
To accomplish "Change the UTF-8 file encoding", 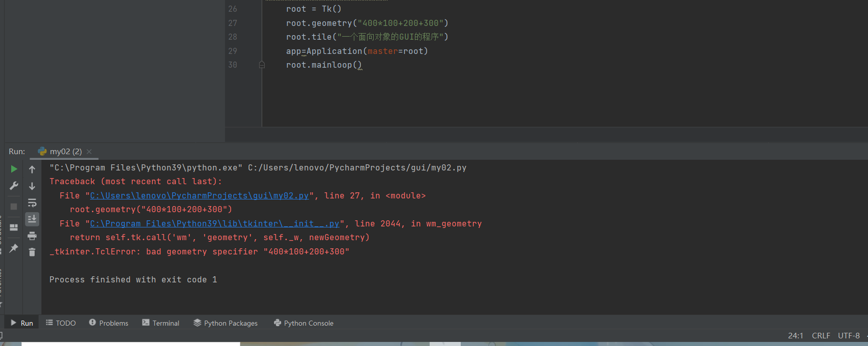I will point(849,336).
